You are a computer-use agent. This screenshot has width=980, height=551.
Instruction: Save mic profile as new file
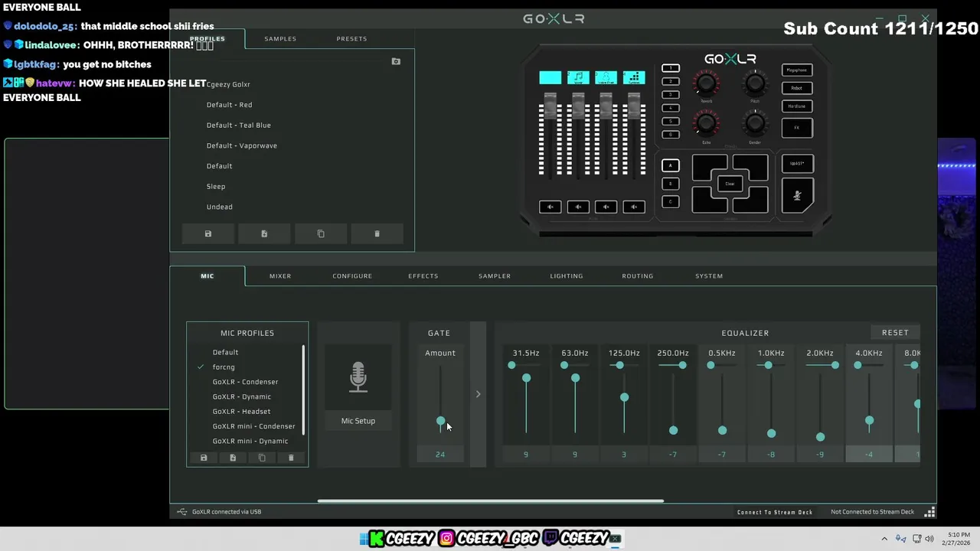point(233,458)
